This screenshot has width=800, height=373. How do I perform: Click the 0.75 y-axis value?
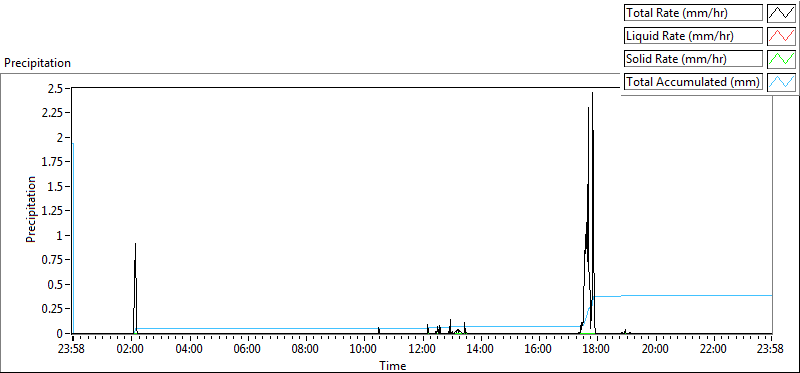point(54,260)
